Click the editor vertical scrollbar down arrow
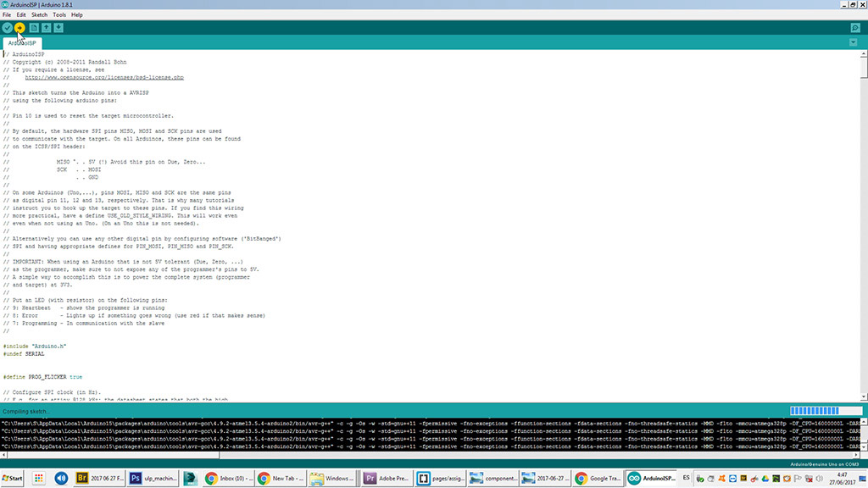Image resolution: width=868 pixels, height=488 pixels. (x=864, y=397)
